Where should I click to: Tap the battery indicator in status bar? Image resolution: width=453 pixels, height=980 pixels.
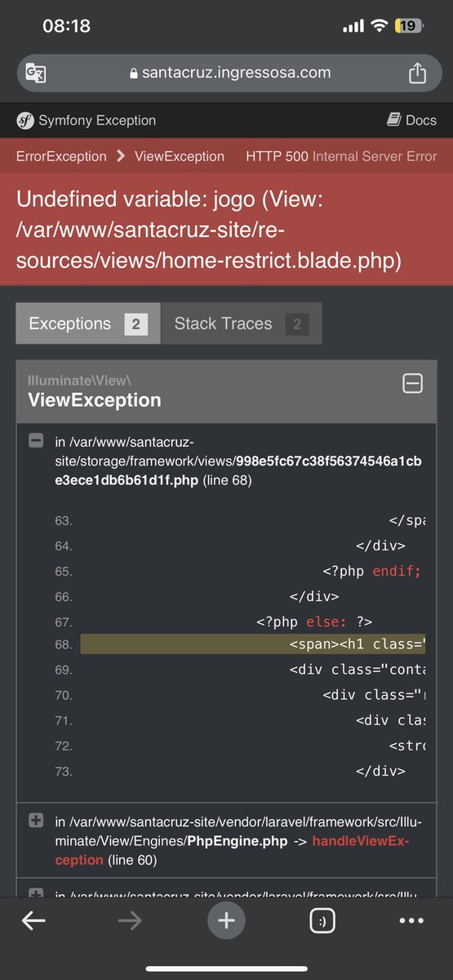[407, 26]
